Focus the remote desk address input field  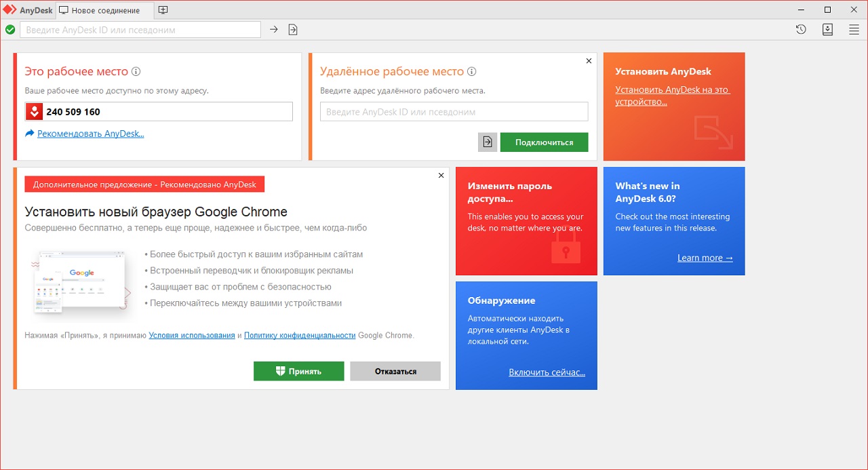(x=454, y=112)
